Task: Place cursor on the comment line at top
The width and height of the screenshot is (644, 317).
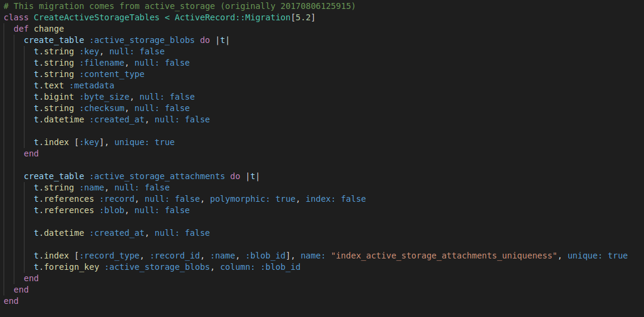Action: (179, 6)
